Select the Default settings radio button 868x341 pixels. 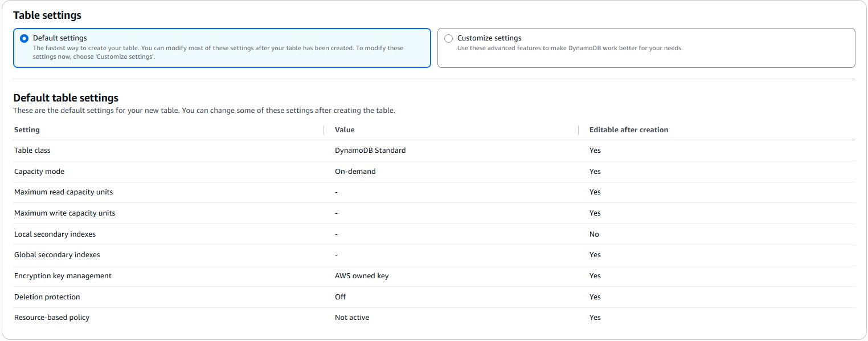(24, 38)
